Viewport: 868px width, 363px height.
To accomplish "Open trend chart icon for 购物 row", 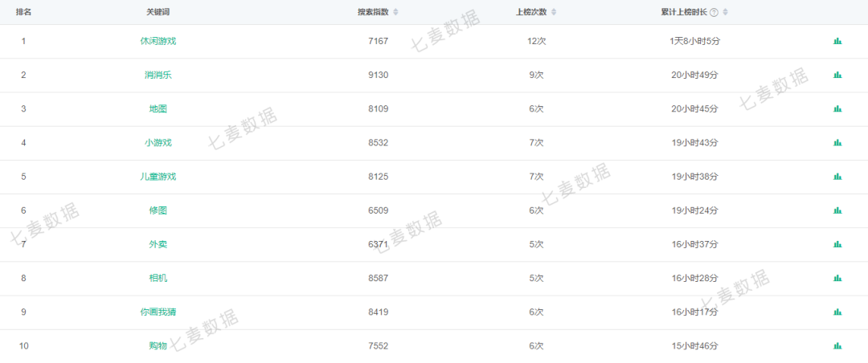I will pyautogui.click(x=837, y=346).
